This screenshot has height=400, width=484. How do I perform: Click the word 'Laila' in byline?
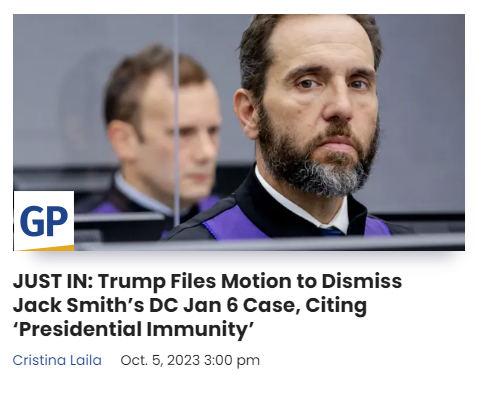pos(86,360)
